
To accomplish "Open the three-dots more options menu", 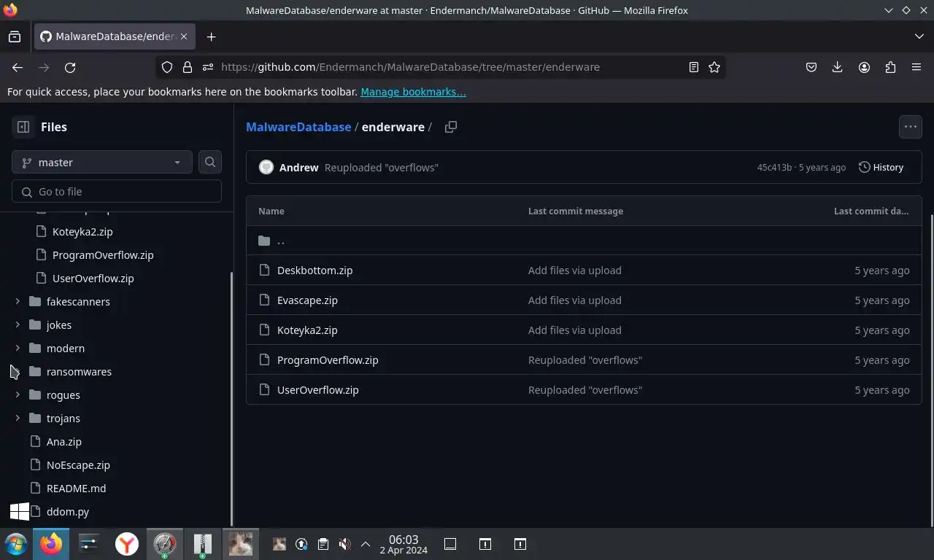I will pos(911,127).
